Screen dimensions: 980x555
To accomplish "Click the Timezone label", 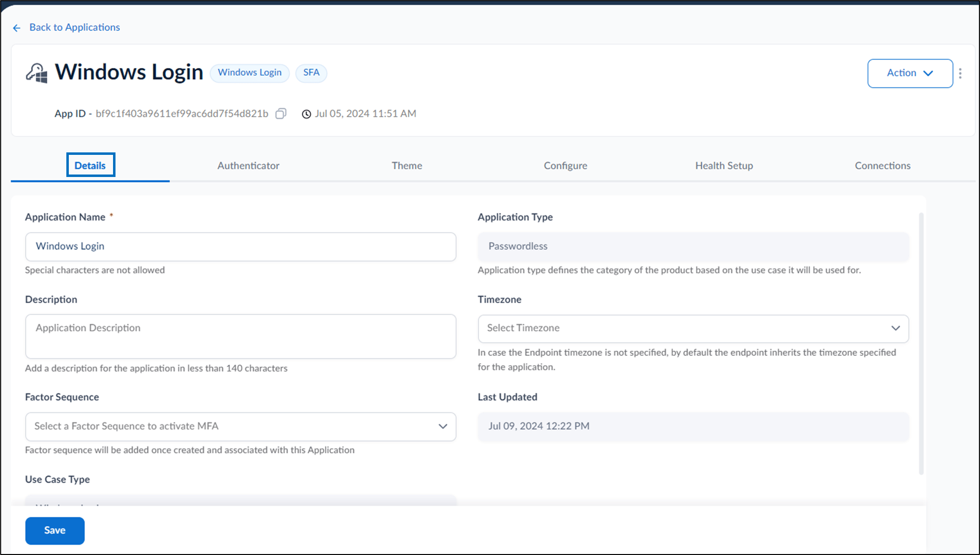I will point(499,299).
